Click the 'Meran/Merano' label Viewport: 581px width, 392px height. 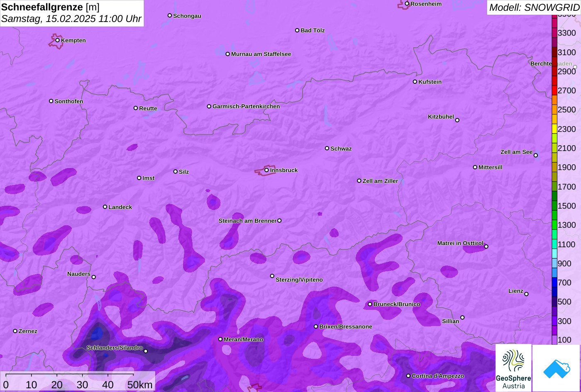point(244,339)
